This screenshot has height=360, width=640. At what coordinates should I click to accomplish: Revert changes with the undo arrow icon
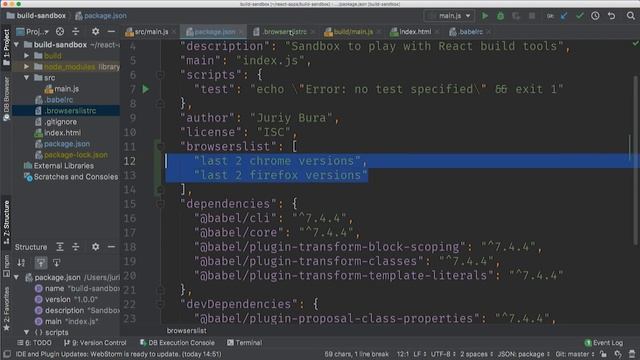[611, 16]
